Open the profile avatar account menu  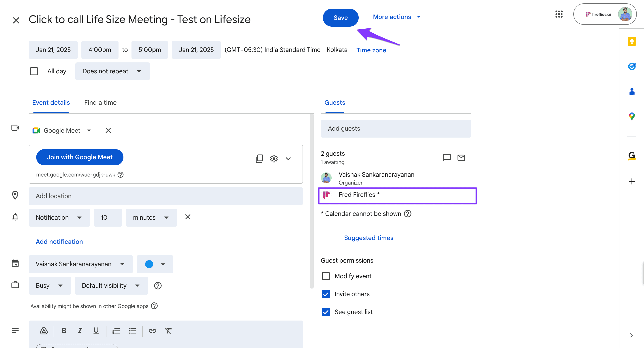point(625,14)
